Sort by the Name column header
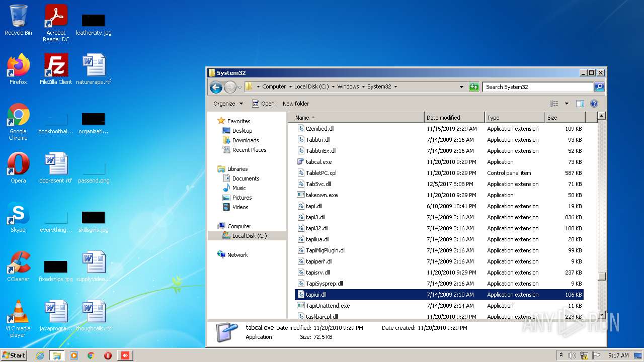The image size is (644, 362). point(356,118)
